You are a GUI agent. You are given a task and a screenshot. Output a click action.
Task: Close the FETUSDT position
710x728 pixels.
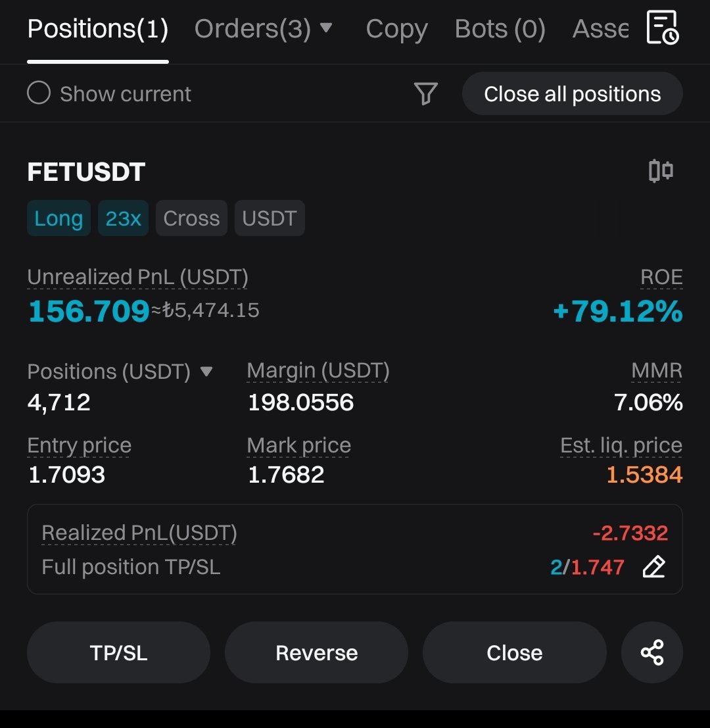514,652
